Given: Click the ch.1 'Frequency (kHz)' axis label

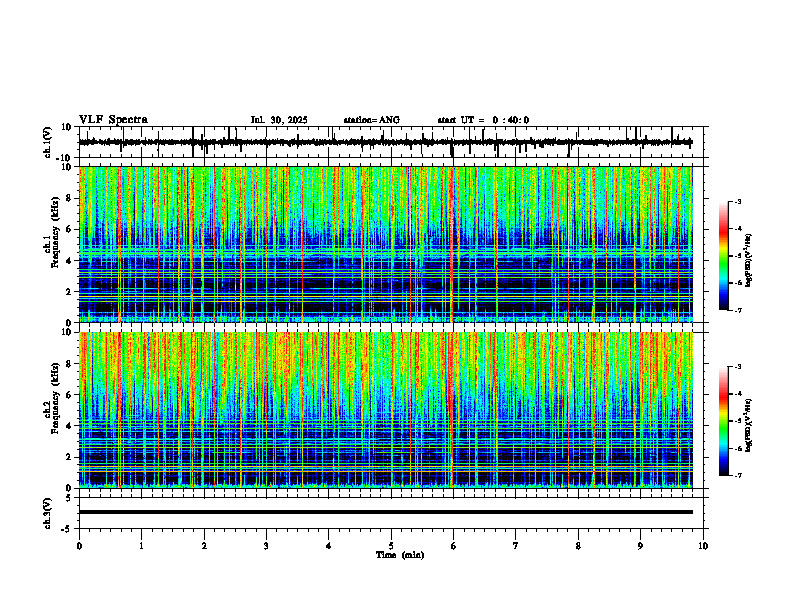Looking at the screenshot, I should tap(55, 230).
